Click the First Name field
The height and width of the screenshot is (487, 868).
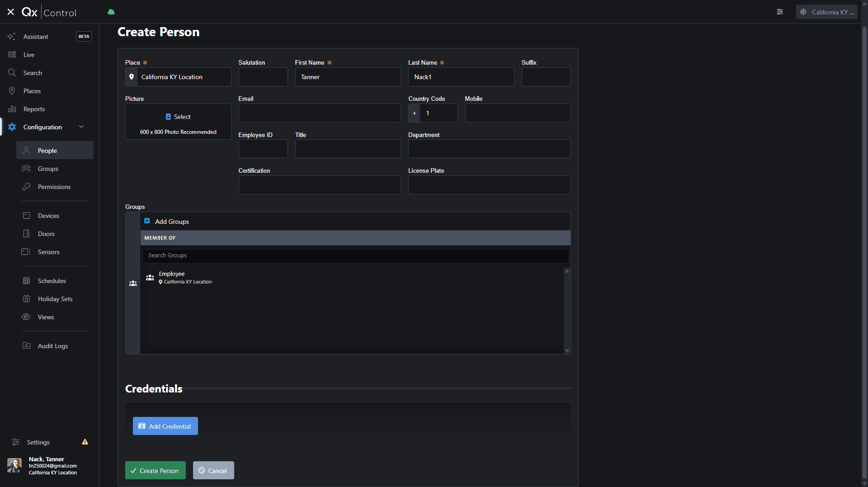(348, 77)
